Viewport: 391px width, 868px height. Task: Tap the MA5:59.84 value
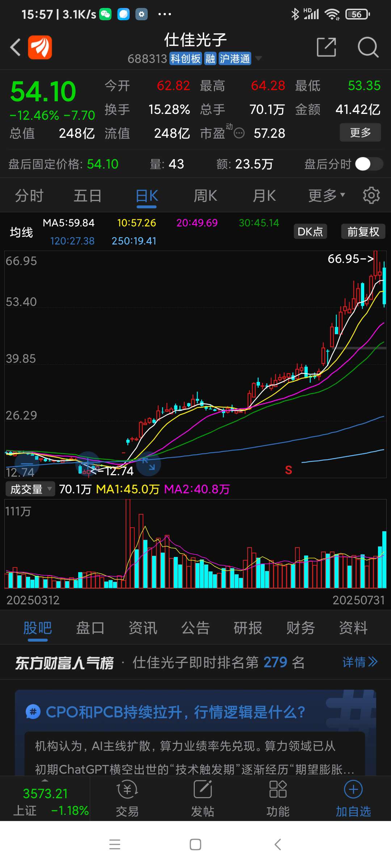pos(68,223)
